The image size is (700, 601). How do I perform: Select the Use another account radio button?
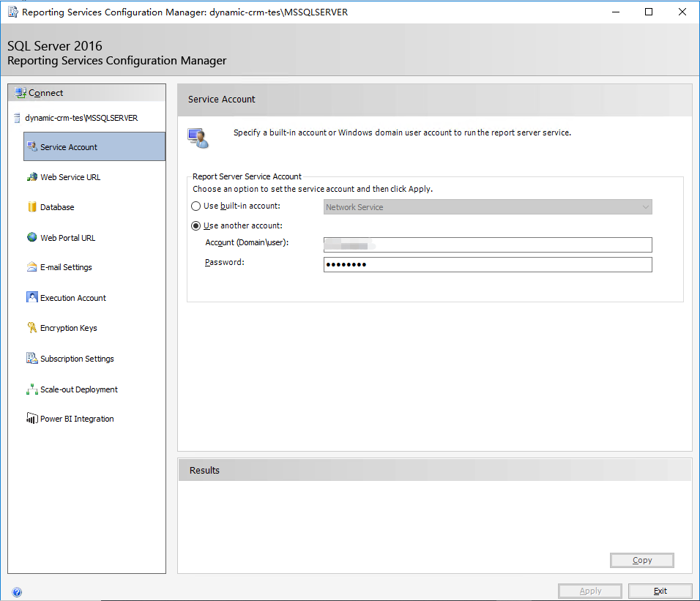(x=196, y=225)
